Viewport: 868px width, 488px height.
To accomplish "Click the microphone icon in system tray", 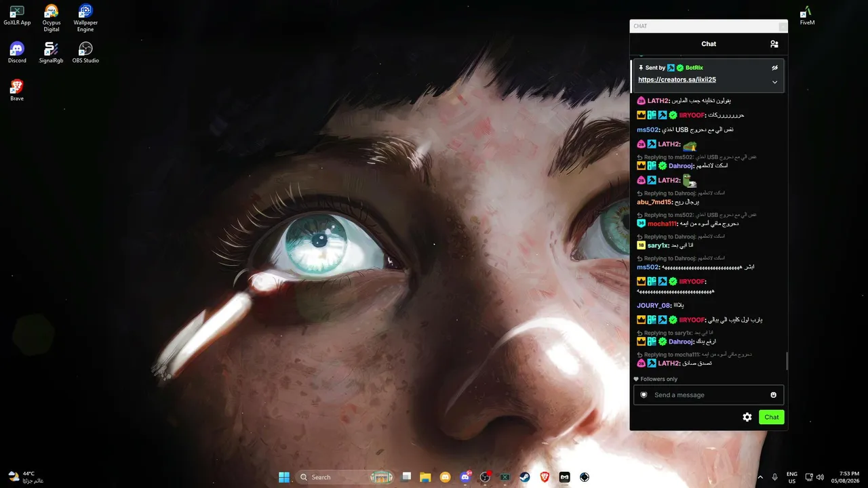I will pos(774,477).
